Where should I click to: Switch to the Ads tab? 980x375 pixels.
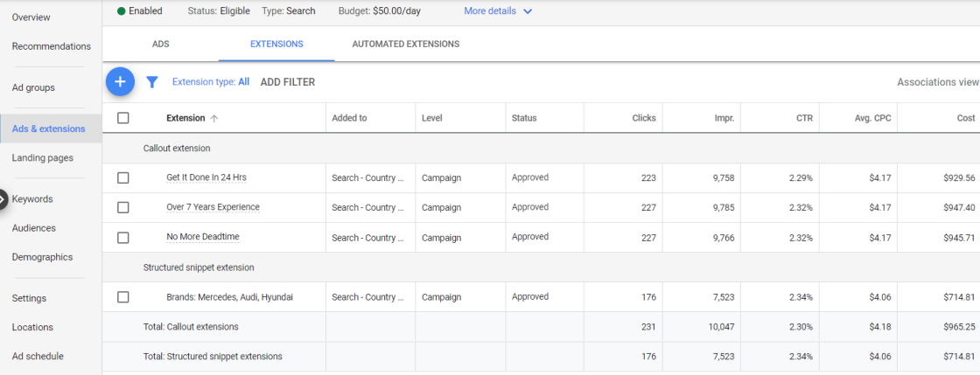click(x=161, y=44)
